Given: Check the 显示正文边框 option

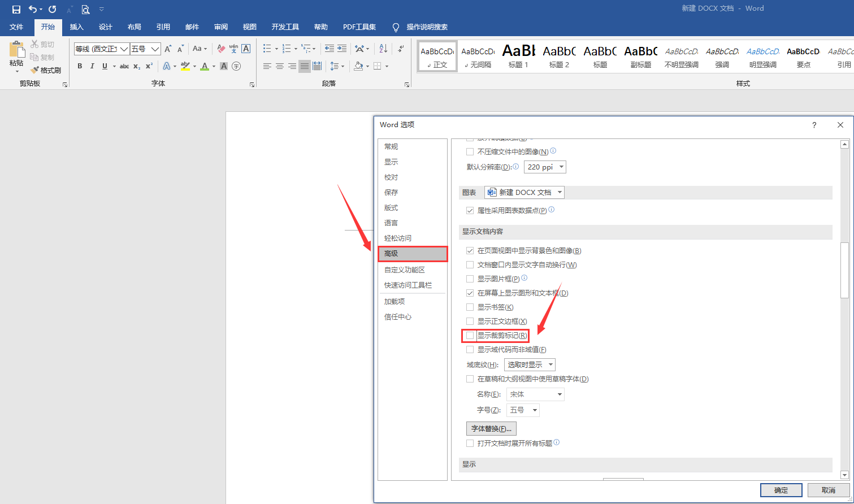Looking at the screenshot, I should (470, 321).
